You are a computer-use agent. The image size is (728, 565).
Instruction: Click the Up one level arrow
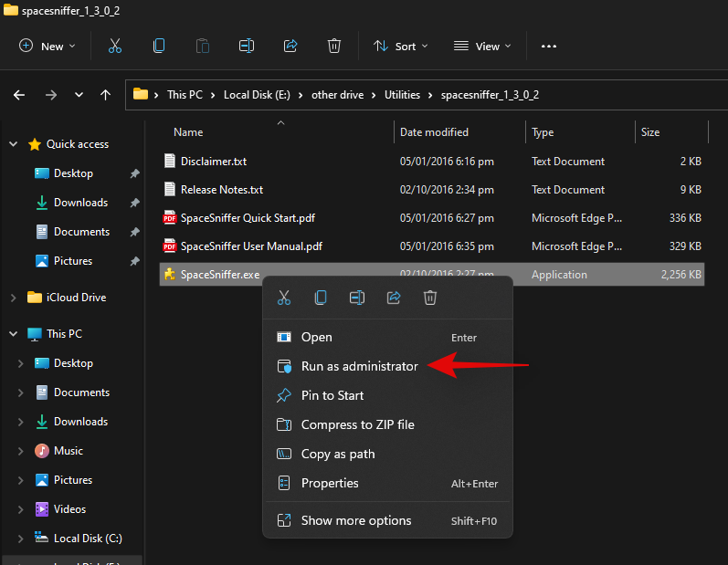106,94
